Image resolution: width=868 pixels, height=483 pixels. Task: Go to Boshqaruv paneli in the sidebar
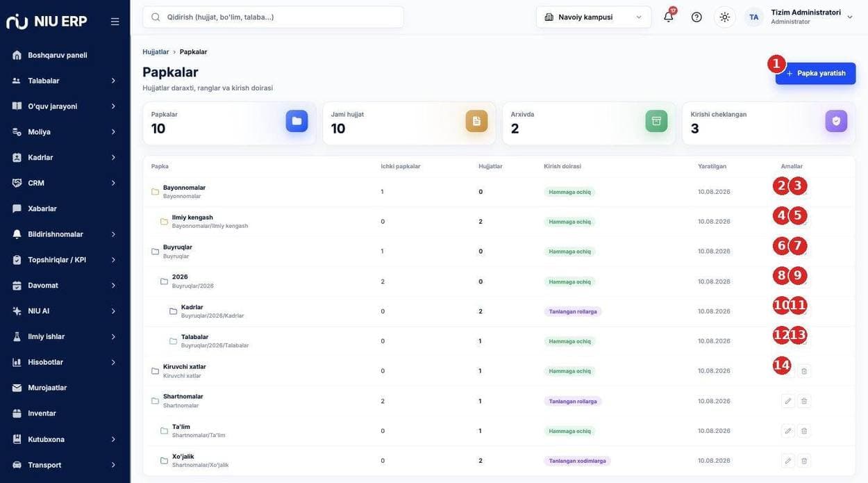(x=65, y=55)
